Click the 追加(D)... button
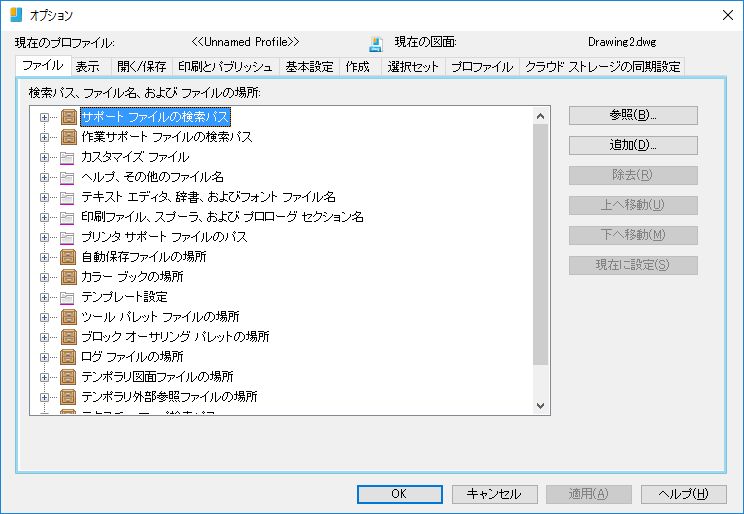Image resolution: width=744 pixels, height=514 pixels. tap(633, 145)
